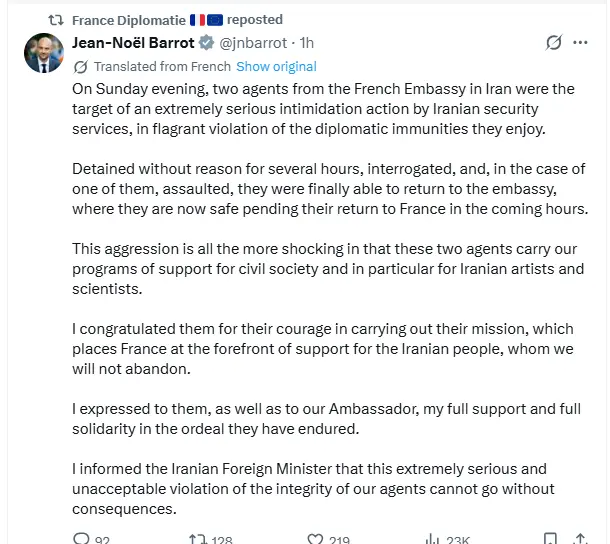
Task: View post analytics bar chart icon
Action: (x=432, y=539)
